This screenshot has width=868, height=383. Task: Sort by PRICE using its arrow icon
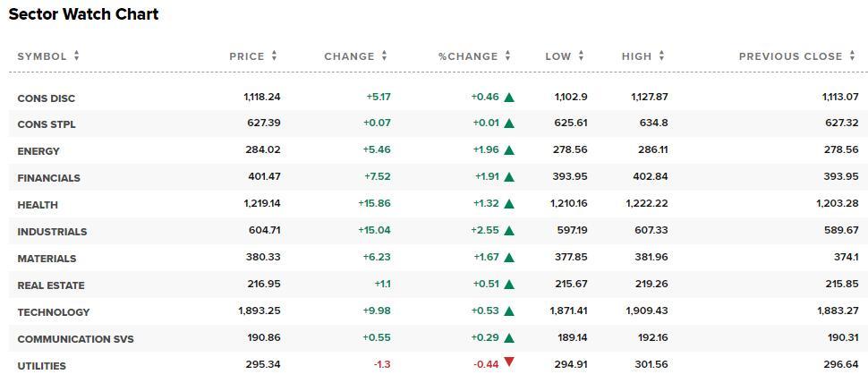pyautogui.click(x=274, y=55)
